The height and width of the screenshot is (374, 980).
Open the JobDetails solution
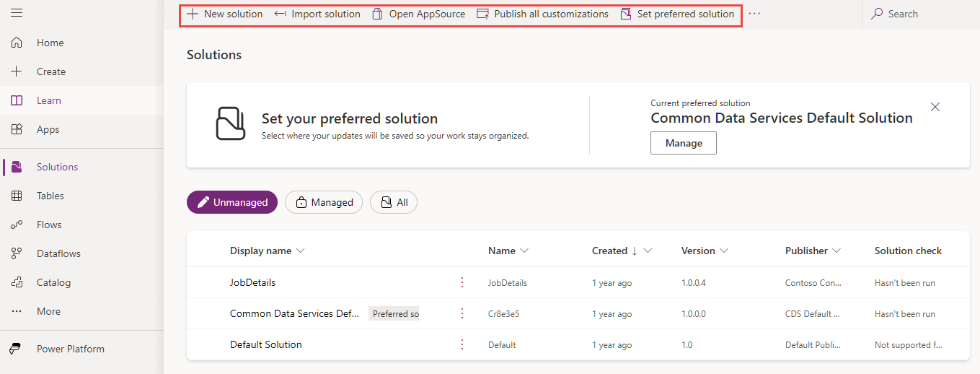(x=253, y=282)
